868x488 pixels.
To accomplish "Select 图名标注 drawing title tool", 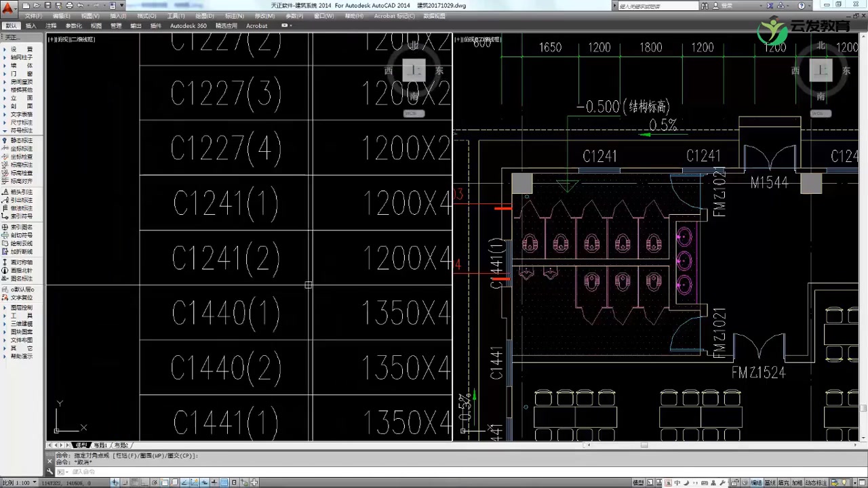I will (x=18, y=279).
